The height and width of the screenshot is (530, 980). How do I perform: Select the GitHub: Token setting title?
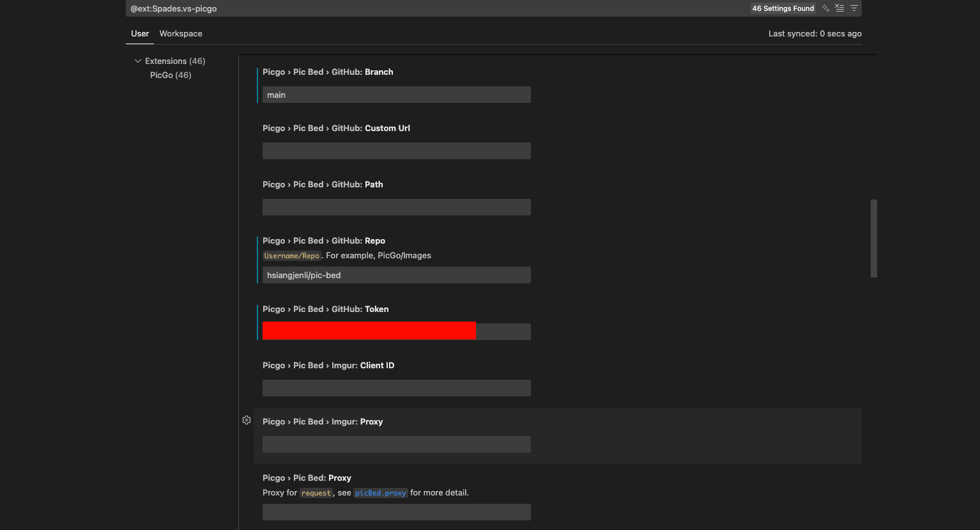click(x=326, y=309)
